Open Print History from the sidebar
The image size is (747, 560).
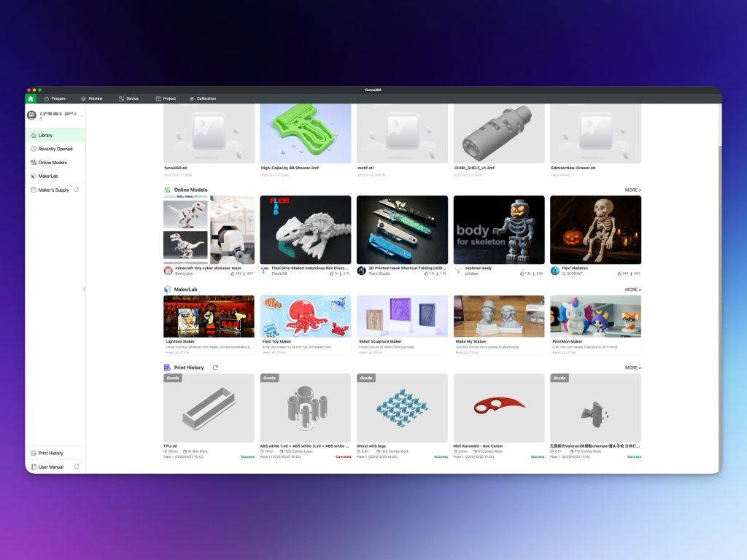[x=50, y=453]
